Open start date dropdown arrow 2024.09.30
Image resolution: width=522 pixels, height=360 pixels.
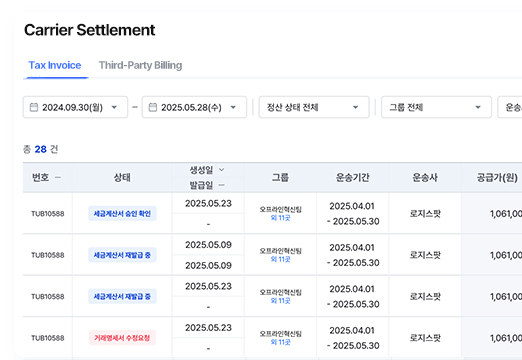[114, 107]
